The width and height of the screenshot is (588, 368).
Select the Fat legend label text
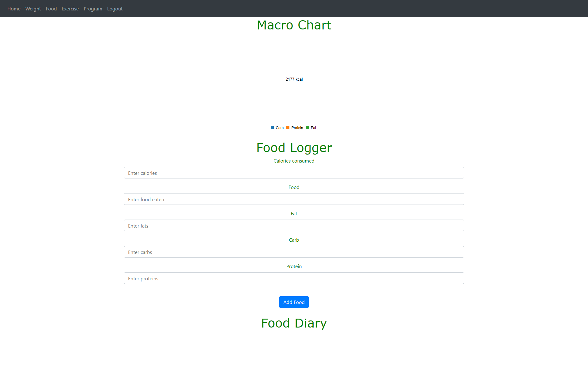click(313, 128)
